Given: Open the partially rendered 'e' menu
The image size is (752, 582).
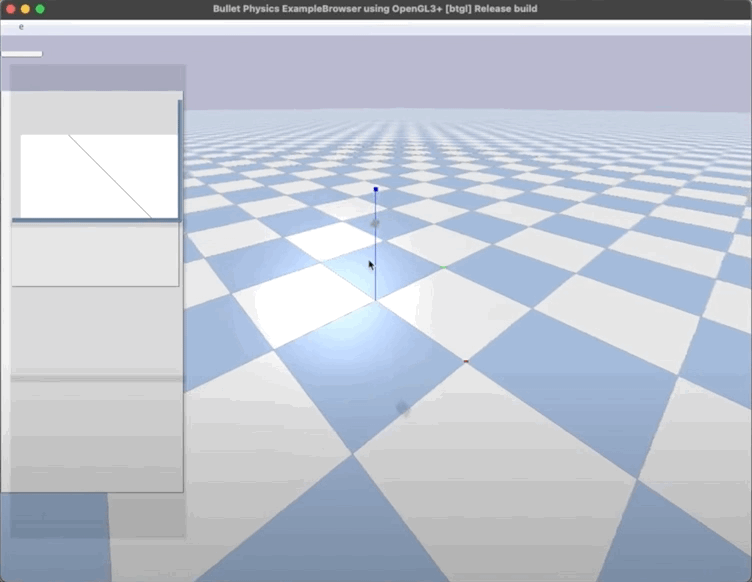Looking at the screenshot, I should pyautogui.click(x=21, y=27).
